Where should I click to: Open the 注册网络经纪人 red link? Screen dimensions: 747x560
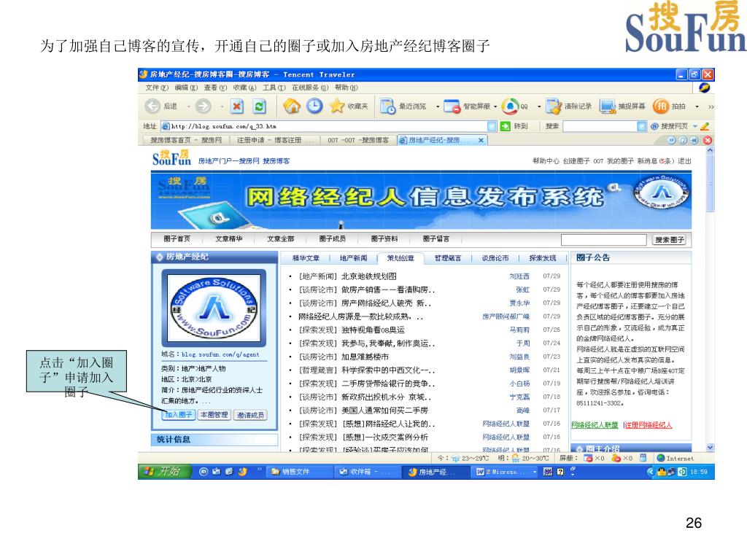649,425
